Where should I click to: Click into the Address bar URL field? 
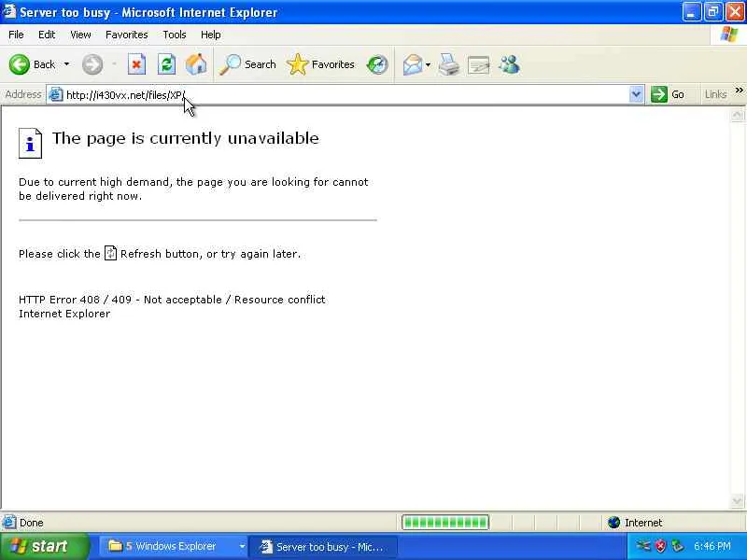pyautogui.click(x=345, y=95)
